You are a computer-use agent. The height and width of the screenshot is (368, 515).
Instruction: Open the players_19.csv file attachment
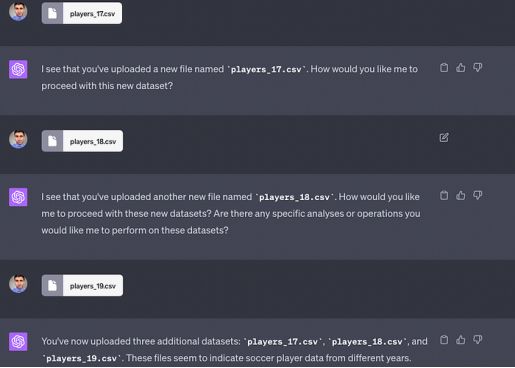(82, 285)
